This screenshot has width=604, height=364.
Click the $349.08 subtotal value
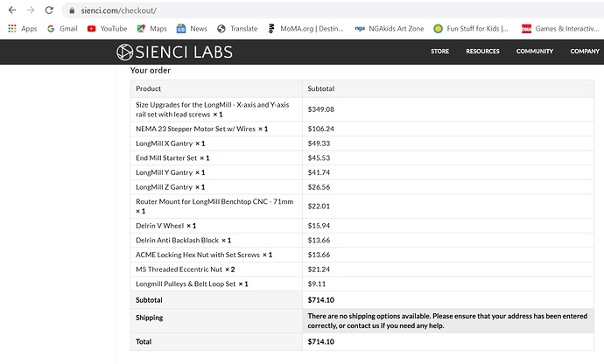(x=321, y=109)
